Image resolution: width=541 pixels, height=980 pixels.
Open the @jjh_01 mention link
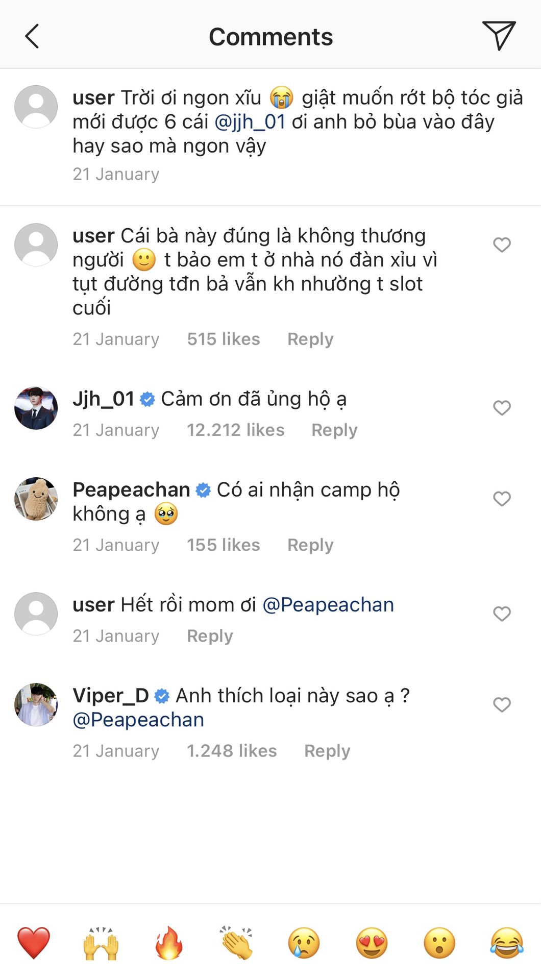pyautogui.click(x=250, y=122)
